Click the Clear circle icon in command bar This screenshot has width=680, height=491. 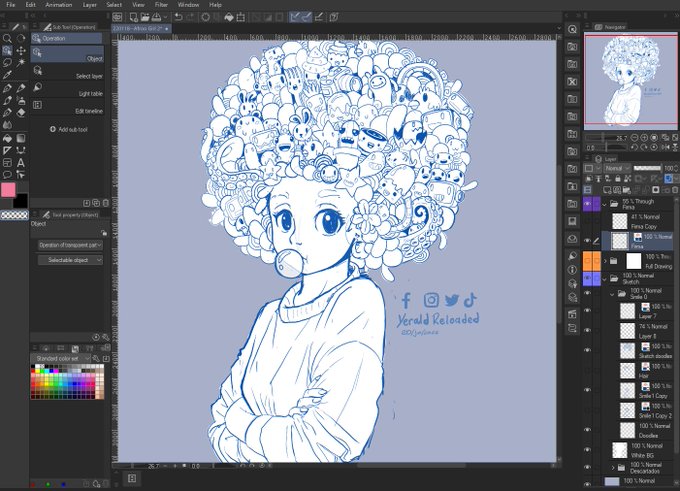[x=206, y=17]
